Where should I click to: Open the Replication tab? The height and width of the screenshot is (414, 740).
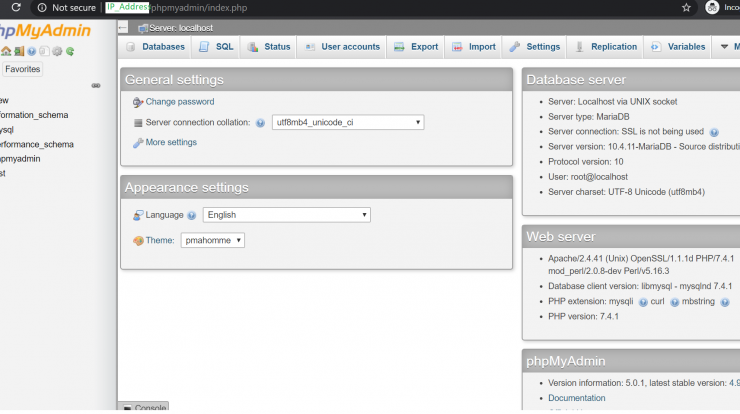(606, 47)
